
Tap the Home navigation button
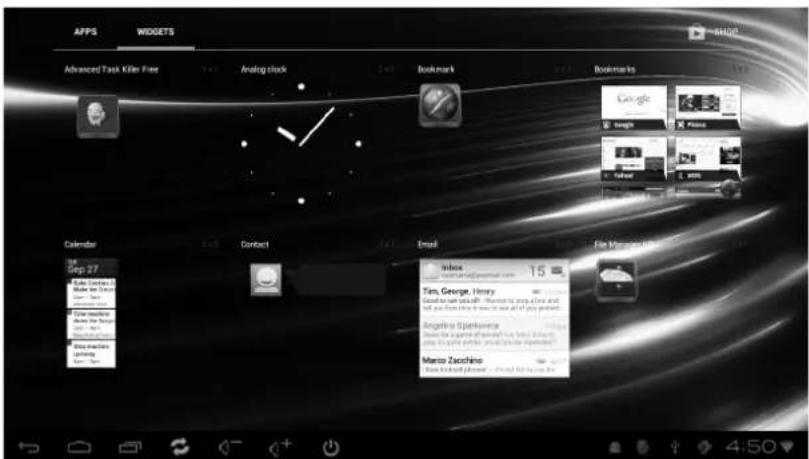point(79,447)
